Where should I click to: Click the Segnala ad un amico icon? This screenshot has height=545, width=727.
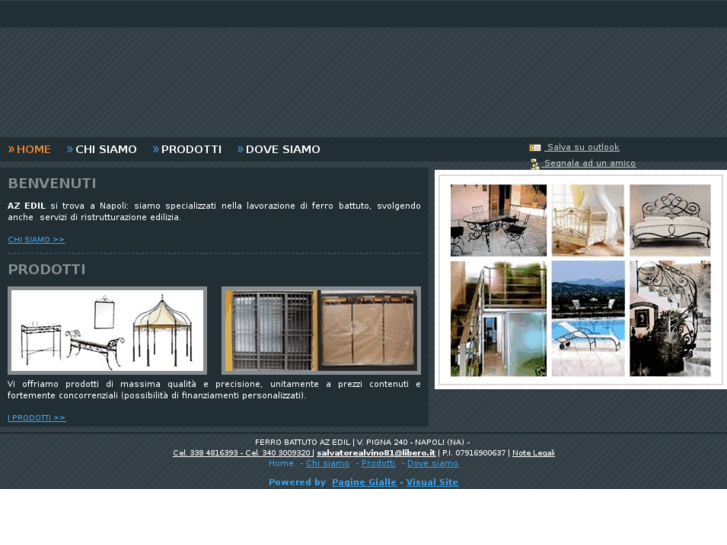click(535, 164)
